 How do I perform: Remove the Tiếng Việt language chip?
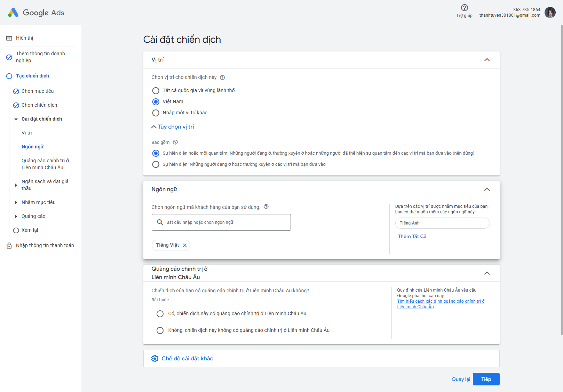tap(185, 245)
